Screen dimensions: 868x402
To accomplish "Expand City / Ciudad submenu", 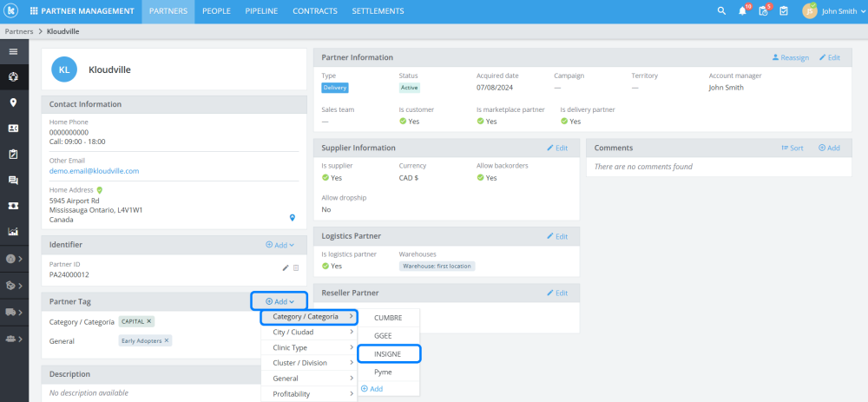I will [310, 333].
